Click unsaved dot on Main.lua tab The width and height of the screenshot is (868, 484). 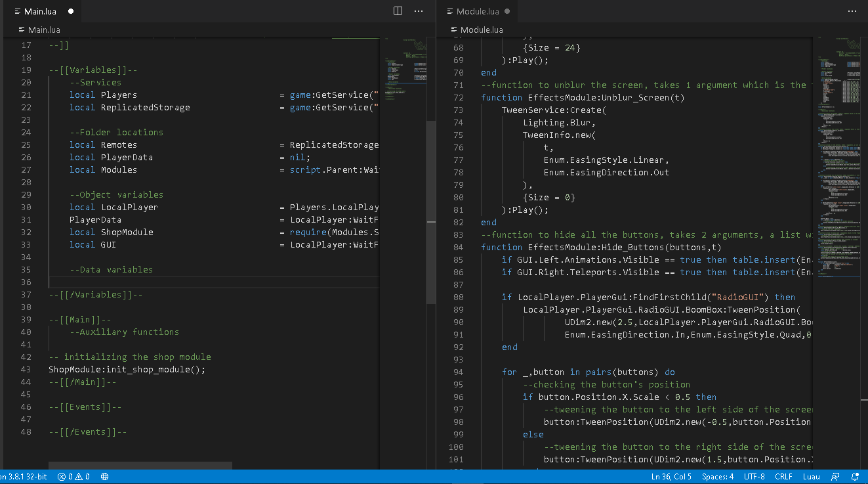[71, 12]
